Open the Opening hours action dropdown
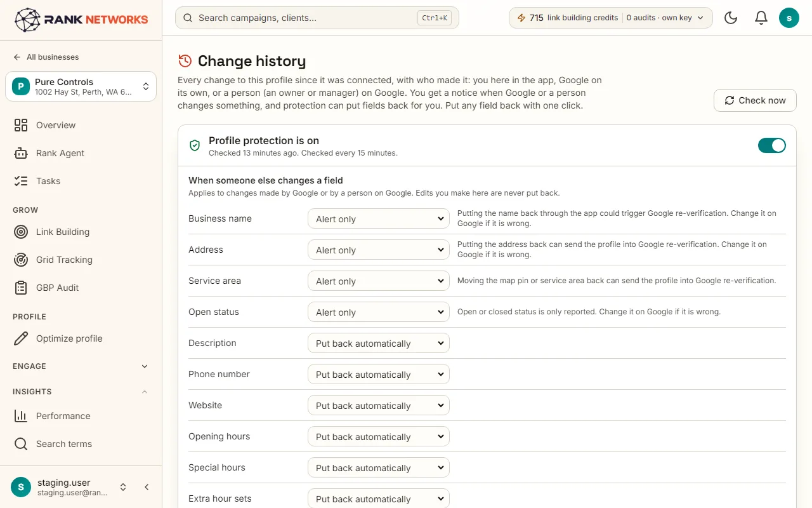 click(379, 436)
